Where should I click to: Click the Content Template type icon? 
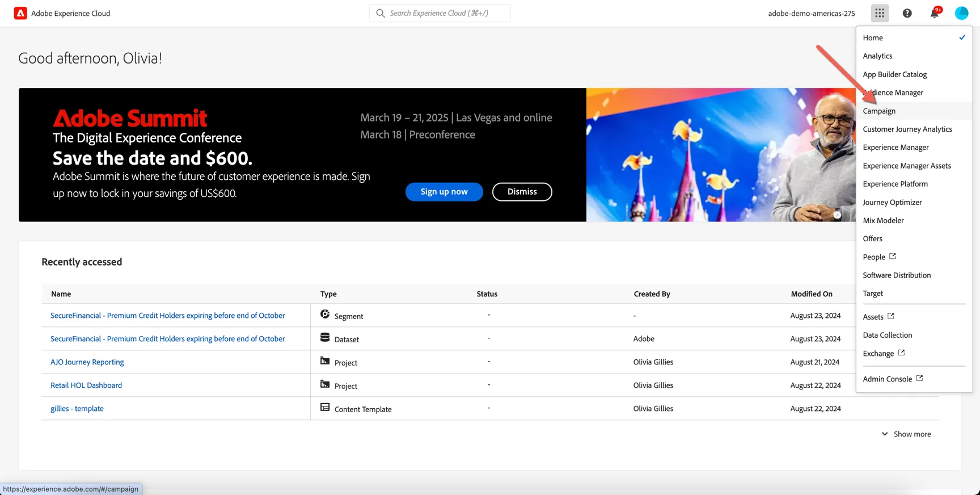pyautogui.click(x=325, y=408)
